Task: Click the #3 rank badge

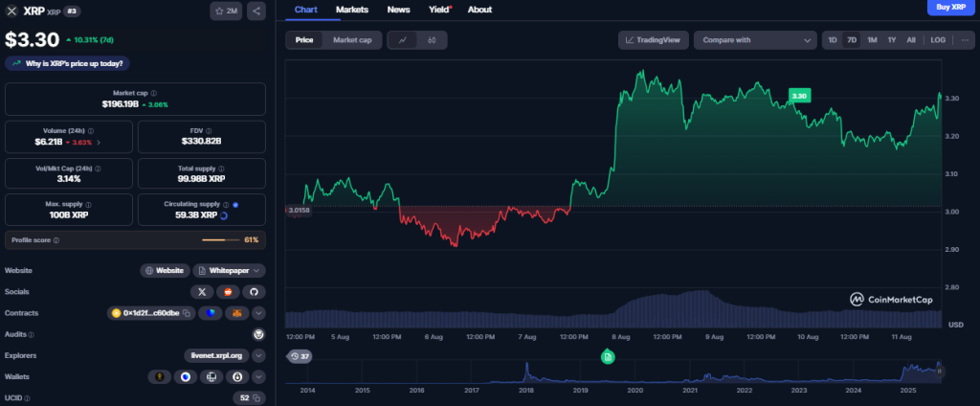Action: pos(71,11)
